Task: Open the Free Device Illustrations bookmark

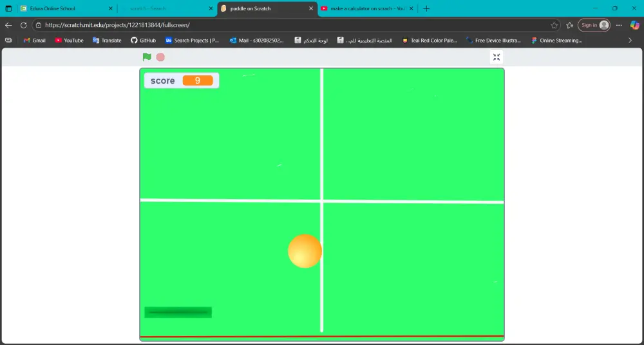Action: (x=494, y=41)
